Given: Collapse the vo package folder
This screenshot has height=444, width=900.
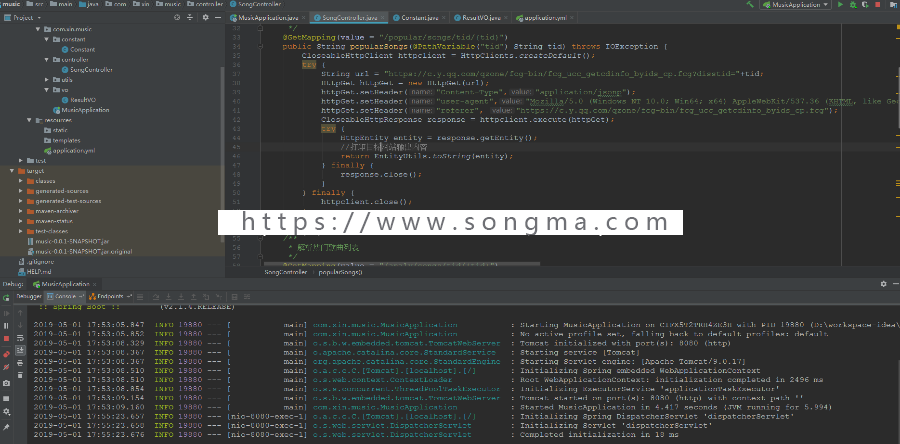Looking at the screenshot, I should click(48, 89).
